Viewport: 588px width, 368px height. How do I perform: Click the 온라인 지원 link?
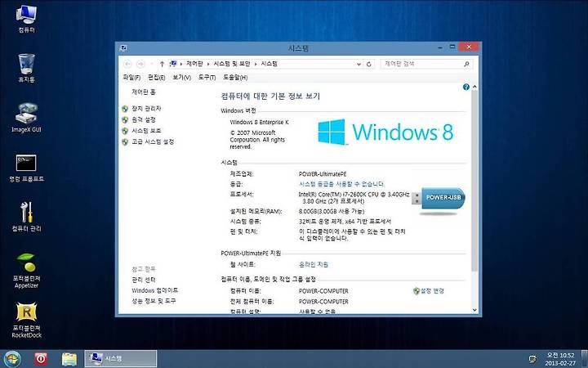click(314, 264)
